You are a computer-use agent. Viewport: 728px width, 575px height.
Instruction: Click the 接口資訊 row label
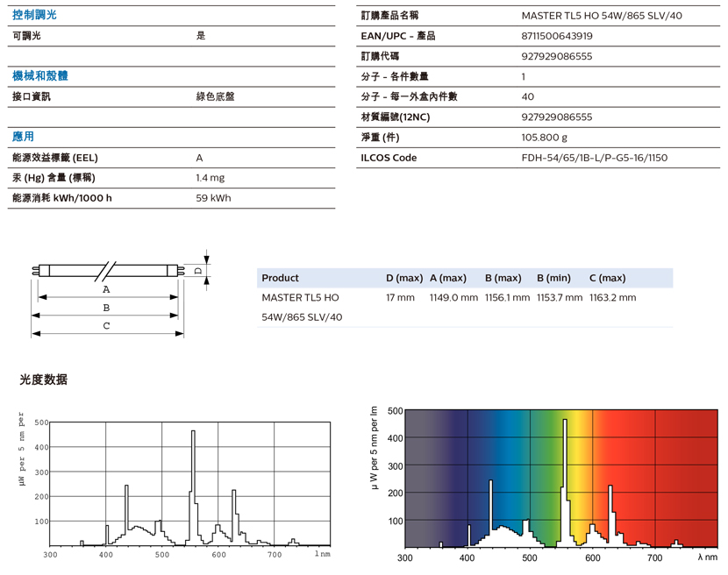31,96
